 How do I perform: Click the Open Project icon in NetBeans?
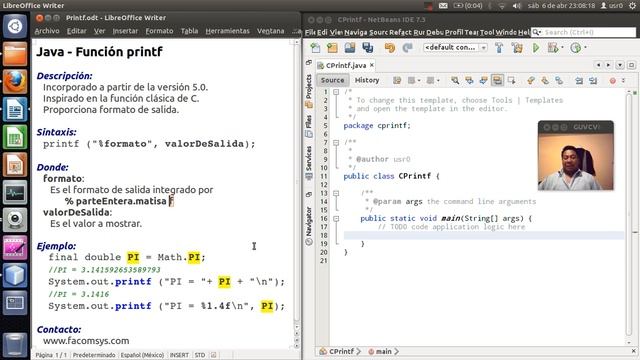(x=350, y=48)
